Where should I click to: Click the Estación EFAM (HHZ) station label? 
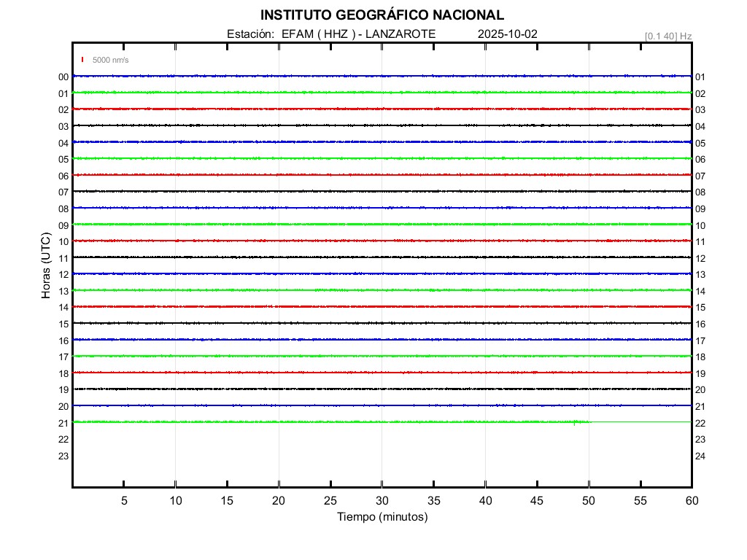click(x=331, y=34)
